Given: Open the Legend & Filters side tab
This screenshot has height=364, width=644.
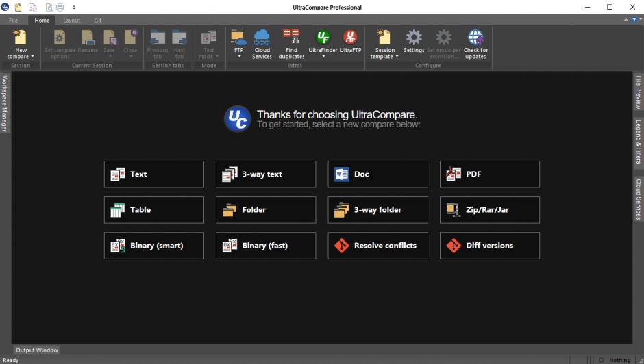Looking at the screenshot, I should [x=639, y=142].
